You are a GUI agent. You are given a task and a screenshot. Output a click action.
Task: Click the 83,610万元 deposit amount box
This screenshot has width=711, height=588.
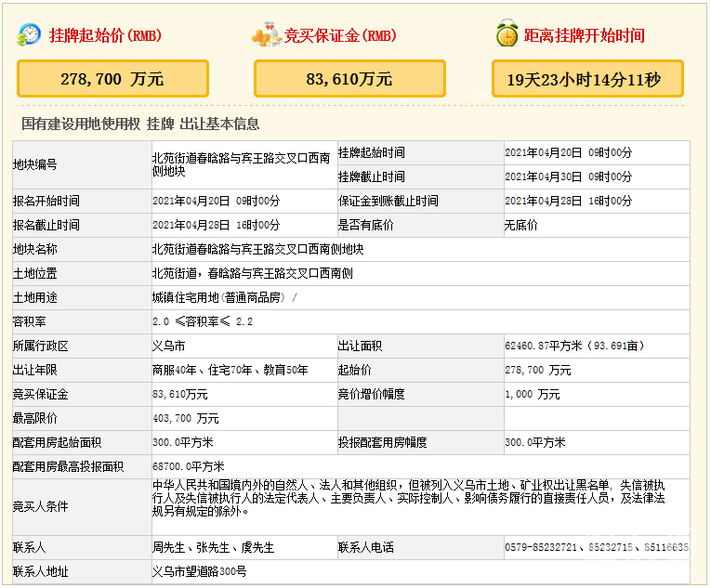(349, 79)
